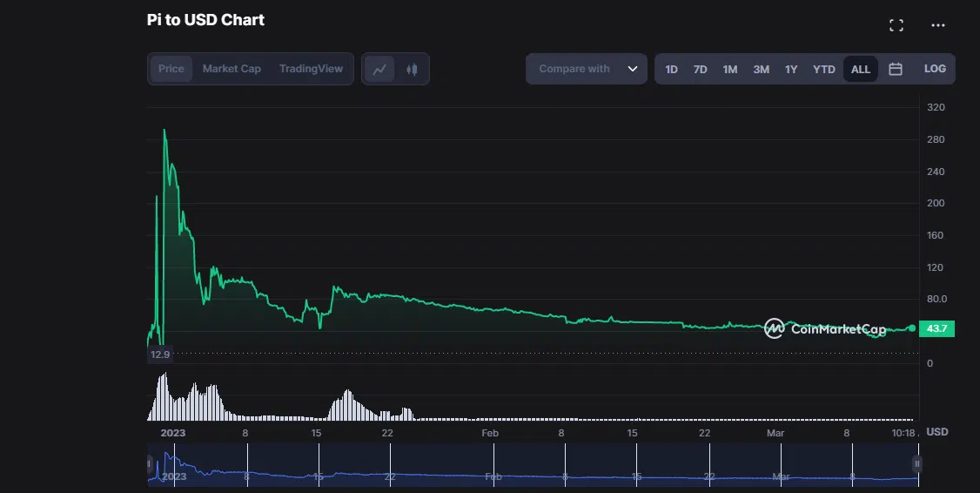Click the 280 y-axis value
The image size is (980, 493).
tap(936, 139)
